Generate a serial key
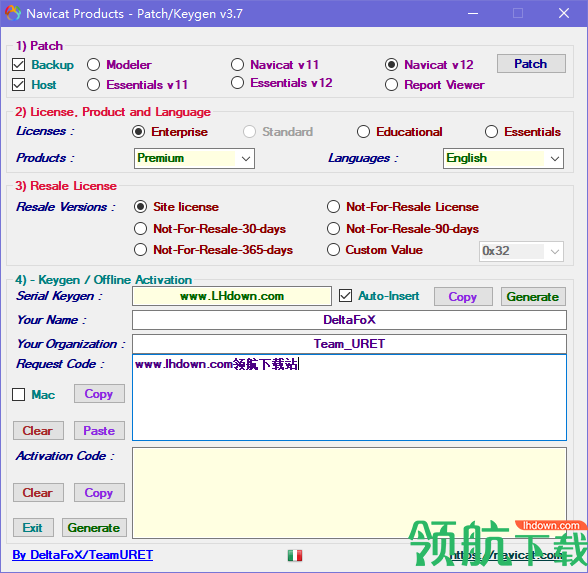 pyautogui.click(x=533, y=297)
